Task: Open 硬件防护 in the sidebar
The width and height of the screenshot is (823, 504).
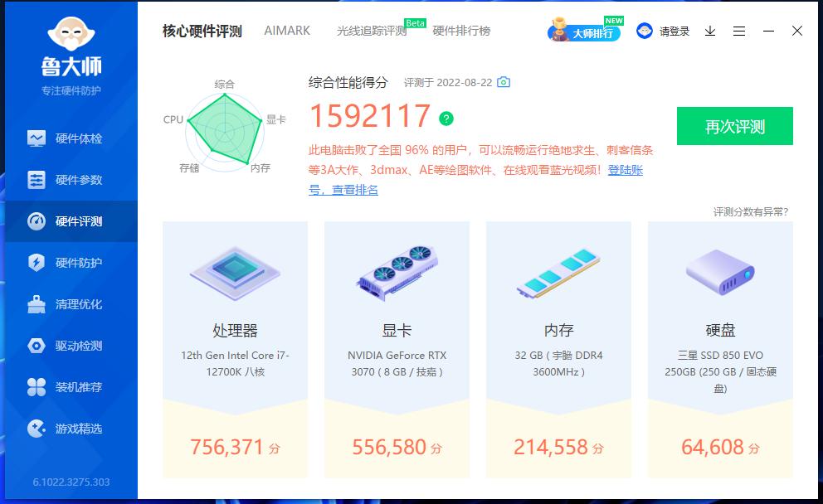Action: 71,263
